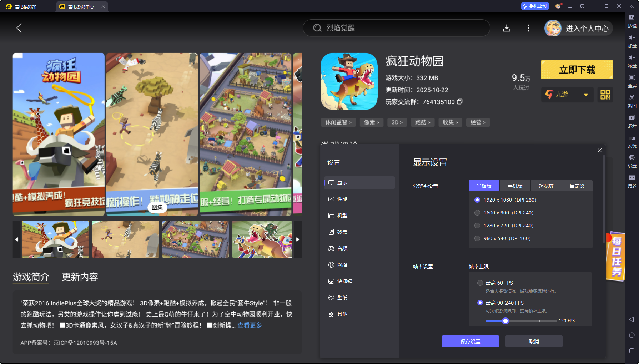639x364 pixels.
Task: Open the 收集 > category tag
Action: click(x=451, y=122)
